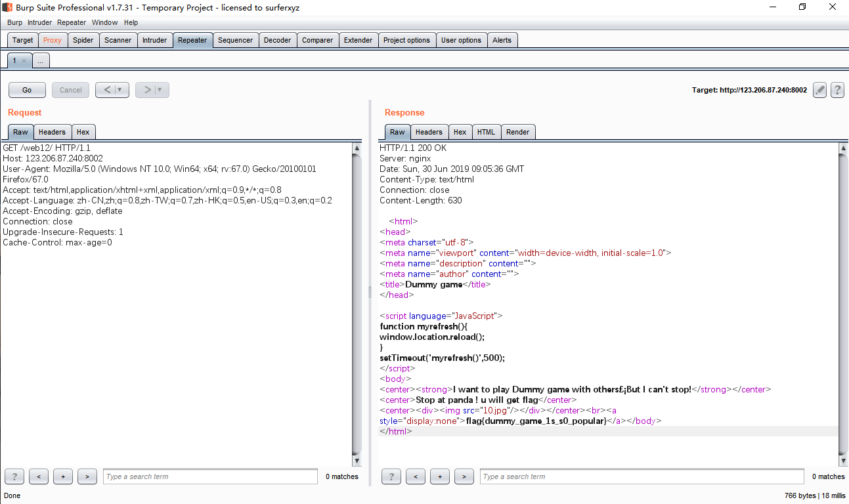Send the request with Go button
The width and height of the screenshot is (849, 504).
27,90
